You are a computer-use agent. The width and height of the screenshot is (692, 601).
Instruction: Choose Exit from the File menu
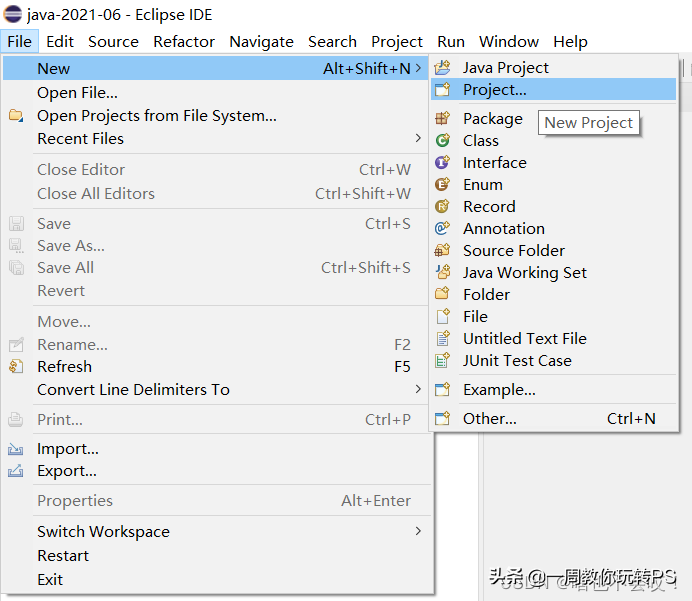(x=215, y=579)
